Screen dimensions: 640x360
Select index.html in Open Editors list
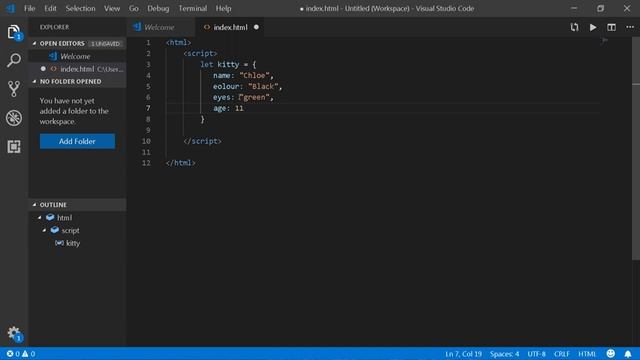click(x=77, y=69)
